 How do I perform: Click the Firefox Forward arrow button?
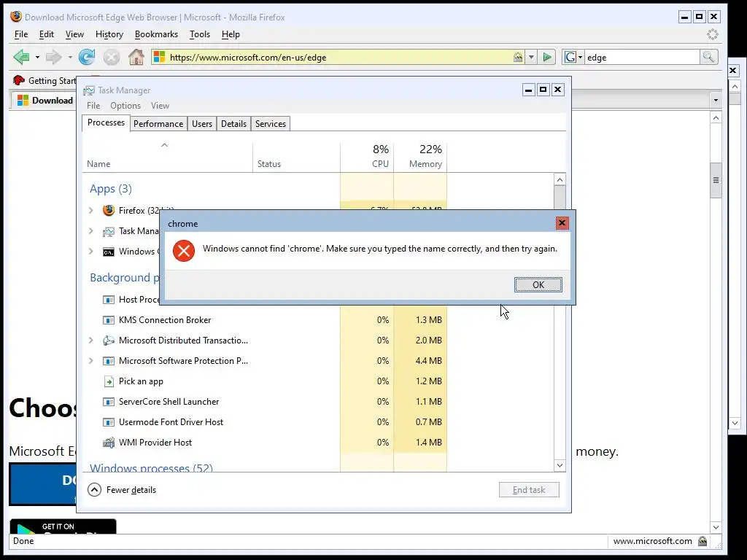pos(53,57)
